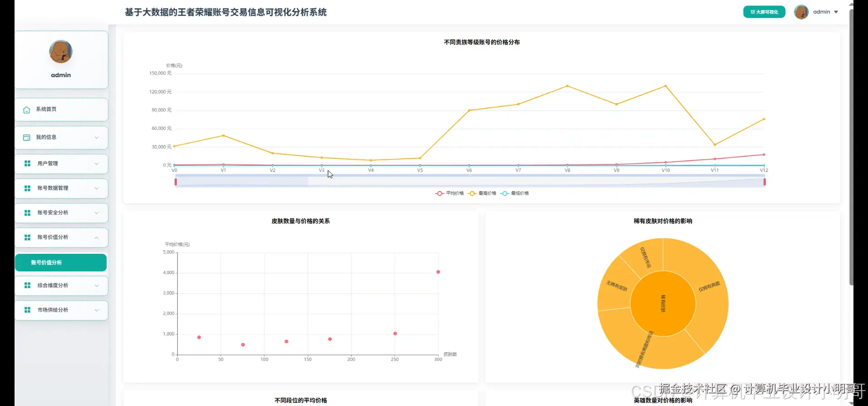Screen dimensions: 868x406
Task: Click the admin avatar in the top header
Action: [x=801, y=12]
